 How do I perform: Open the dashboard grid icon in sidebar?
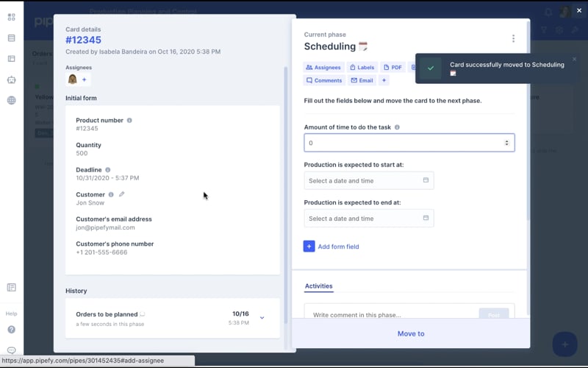11,17
